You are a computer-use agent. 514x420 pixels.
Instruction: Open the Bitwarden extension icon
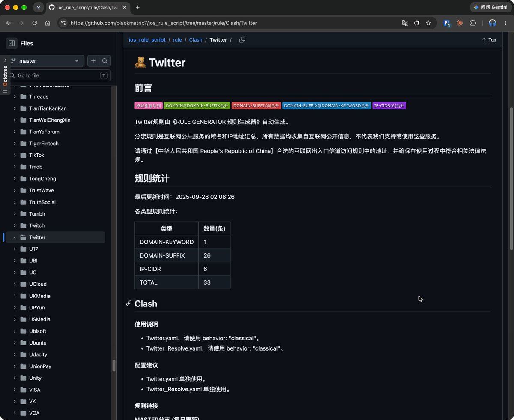(447, 23)
